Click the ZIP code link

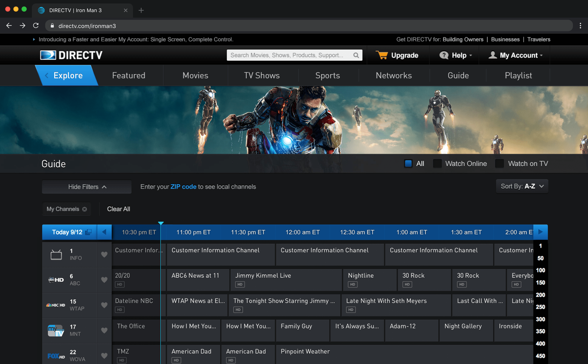183,187
